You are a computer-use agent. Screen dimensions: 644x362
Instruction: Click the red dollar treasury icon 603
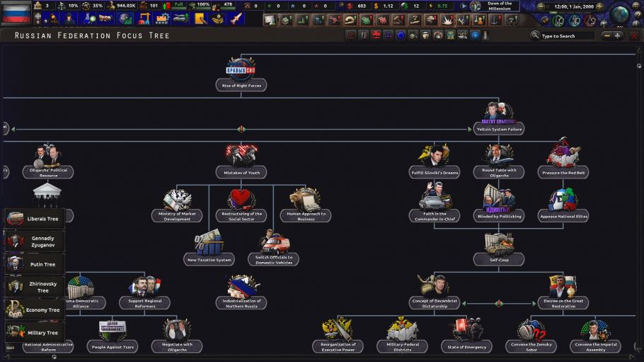pos(350,6)
